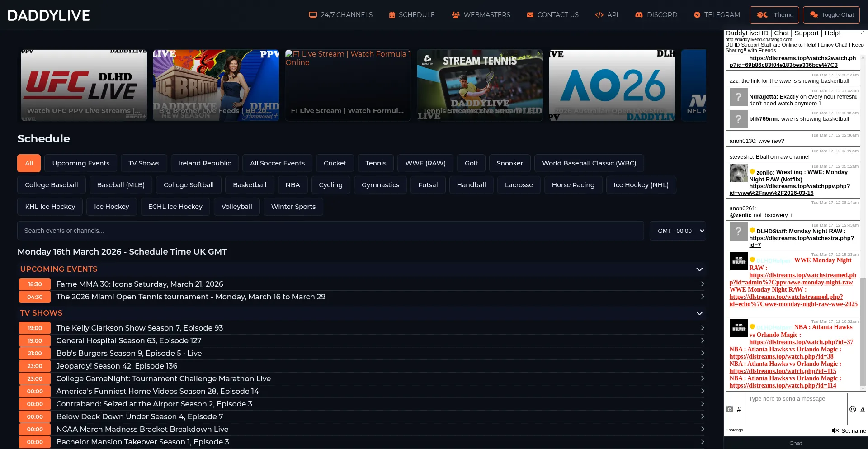Open Stream Tennis card
Image resolution: width=868 pixels, height=449 pixels.
(480, 85)
